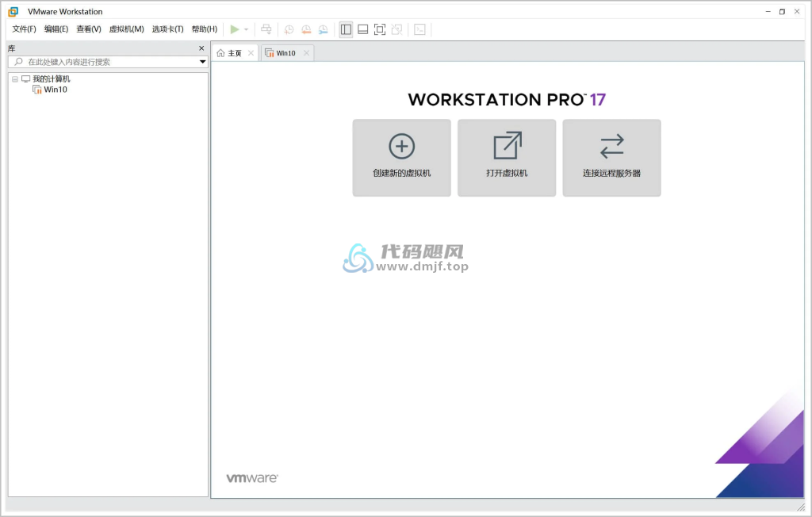Open the 文件(F) menu

(25, 29)
